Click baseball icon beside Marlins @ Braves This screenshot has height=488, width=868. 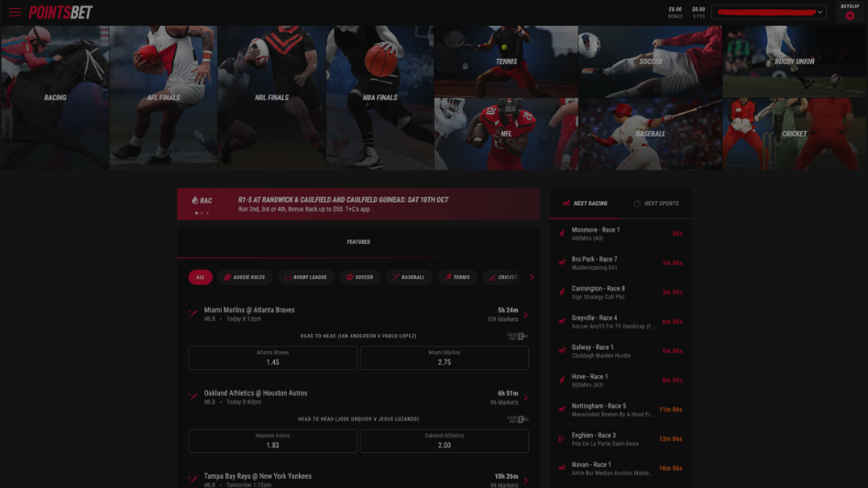point(192,314)
